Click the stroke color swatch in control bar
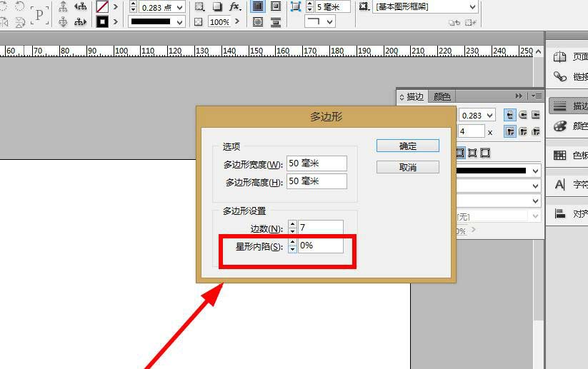This screenshot has width=588, height=369. click(x=102, y=21)
